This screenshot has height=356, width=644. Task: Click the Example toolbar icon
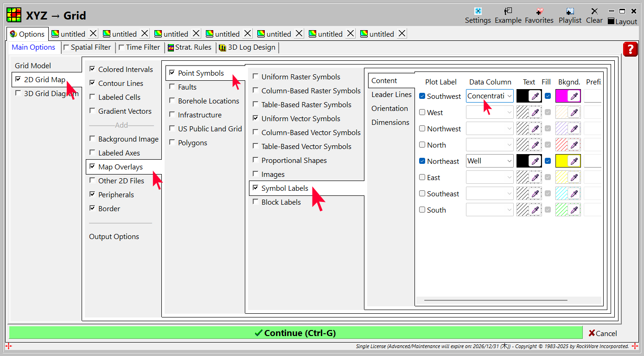click(x=508, y=12)
